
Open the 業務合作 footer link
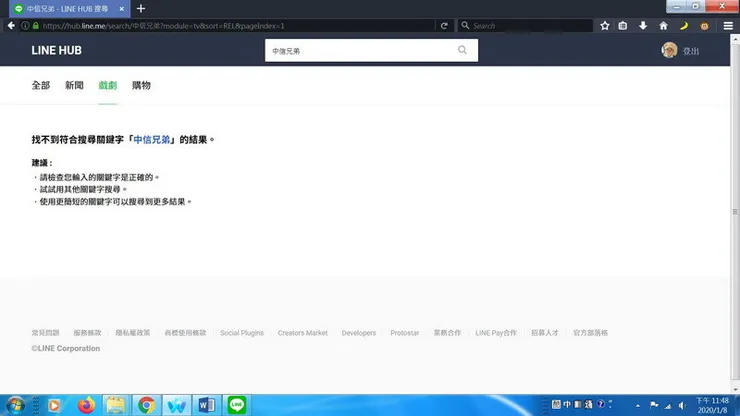447,333
